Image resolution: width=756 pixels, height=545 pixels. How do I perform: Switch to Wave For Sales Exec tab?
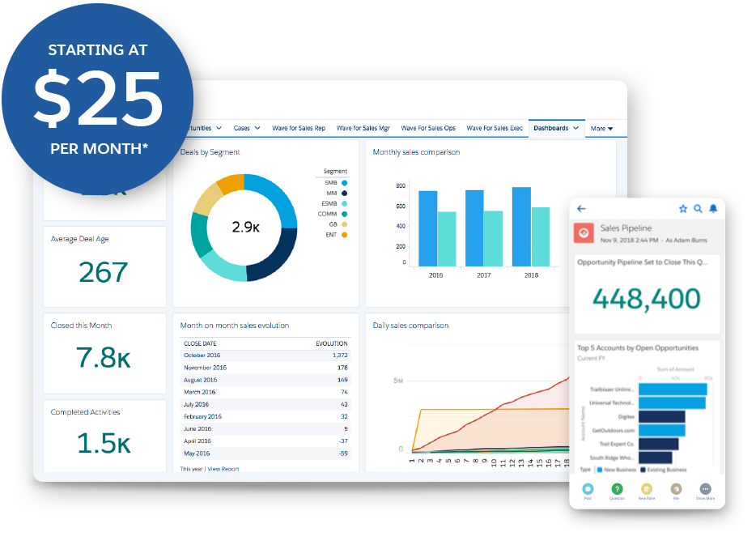click(495, 128)
